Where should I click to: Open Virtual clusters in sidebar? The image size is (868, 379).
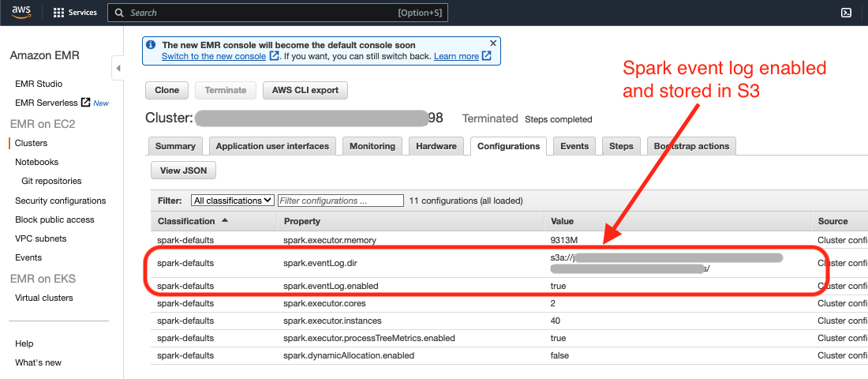click(x=43, y=298)
